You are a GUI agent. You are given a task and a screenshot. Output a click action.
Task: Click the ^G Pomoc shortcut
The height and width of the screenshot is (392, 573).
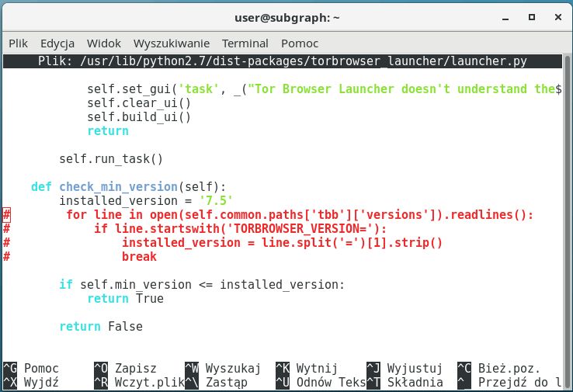(x=31, y=368)
